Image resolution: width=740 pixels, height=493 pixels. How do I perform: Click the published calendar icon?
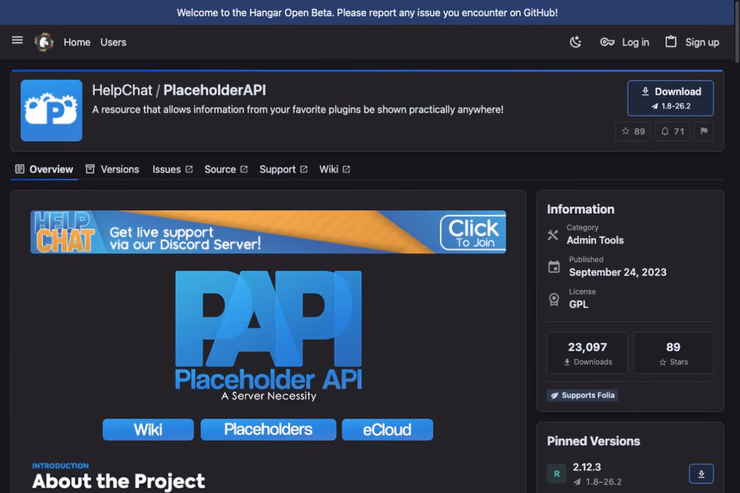click(x=554, y=267)
